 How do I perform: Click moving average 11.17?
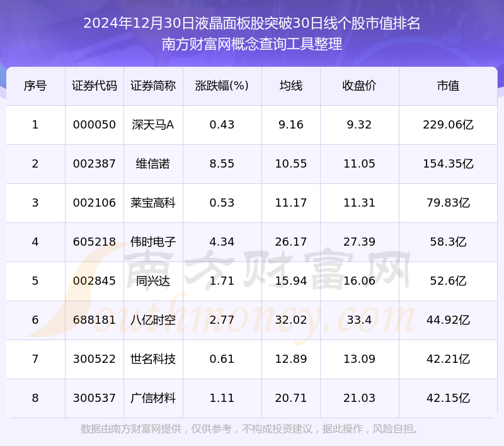[291, 203]
